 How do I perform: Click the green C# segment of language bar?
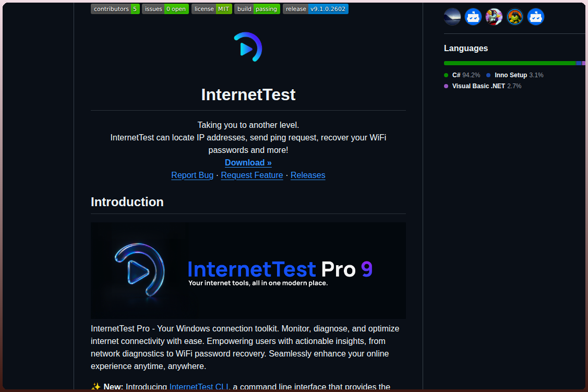pyautogui.click(x=510, y=63)
